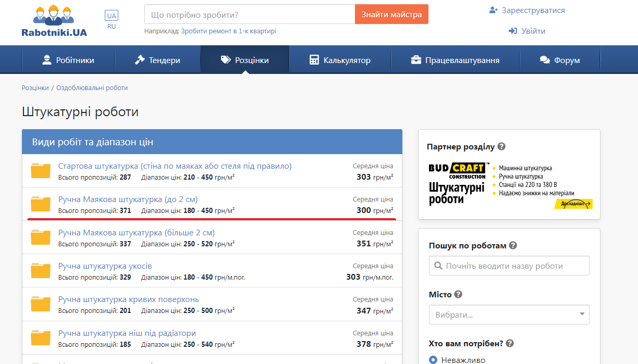Screen dimensions: 638x364
Task: Click average price '351 грн/м²'
Action: point(375,244)
